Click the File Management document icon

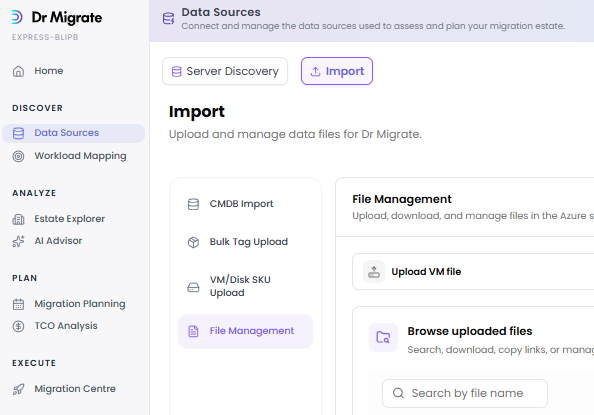[x=193, y=331]
